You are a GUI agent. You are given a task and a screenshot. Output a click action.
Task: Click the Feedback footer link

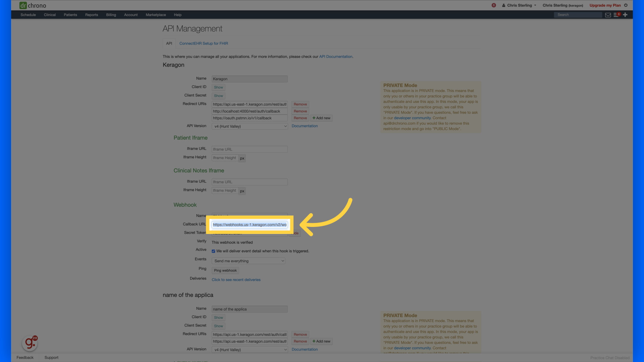[x=25, y=358]
